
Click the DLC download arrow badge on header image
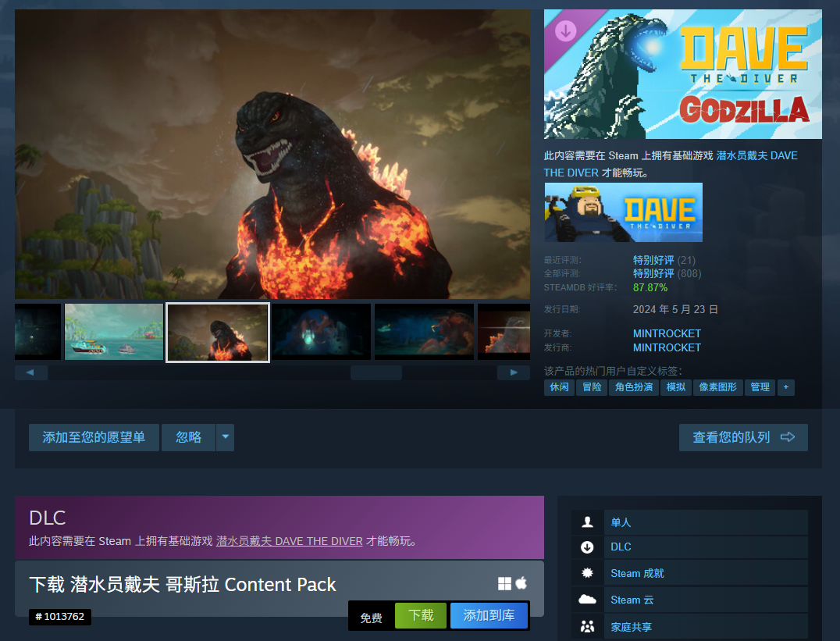coord(566,30)
